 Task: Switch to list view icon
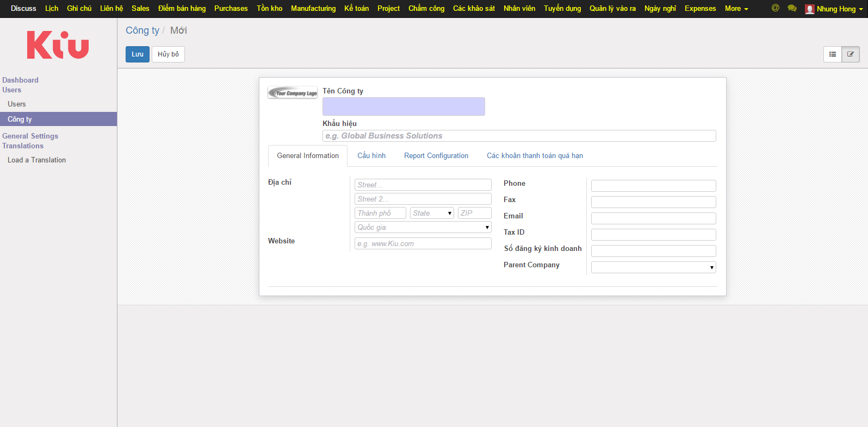tap(833, 54)
